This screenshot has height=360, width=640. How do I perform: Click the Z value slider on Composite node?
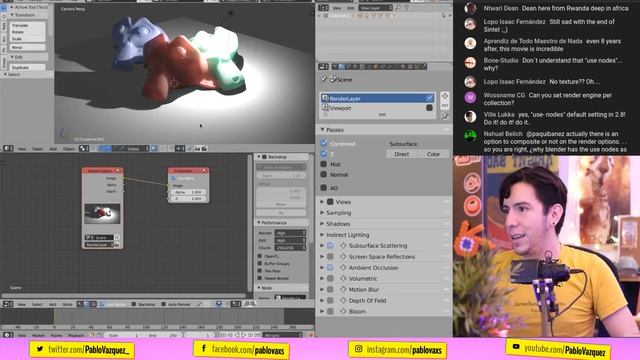point(188,198)
